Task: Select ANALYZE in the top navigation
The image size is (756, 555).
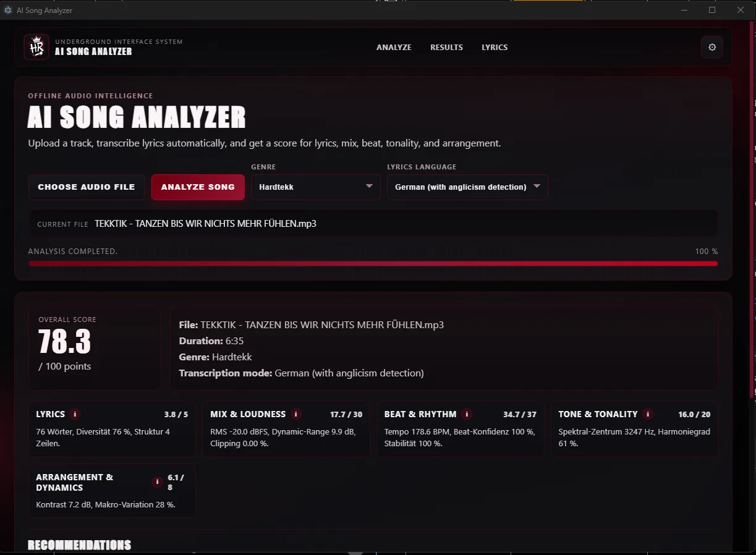Action: [x=394, y=47]
